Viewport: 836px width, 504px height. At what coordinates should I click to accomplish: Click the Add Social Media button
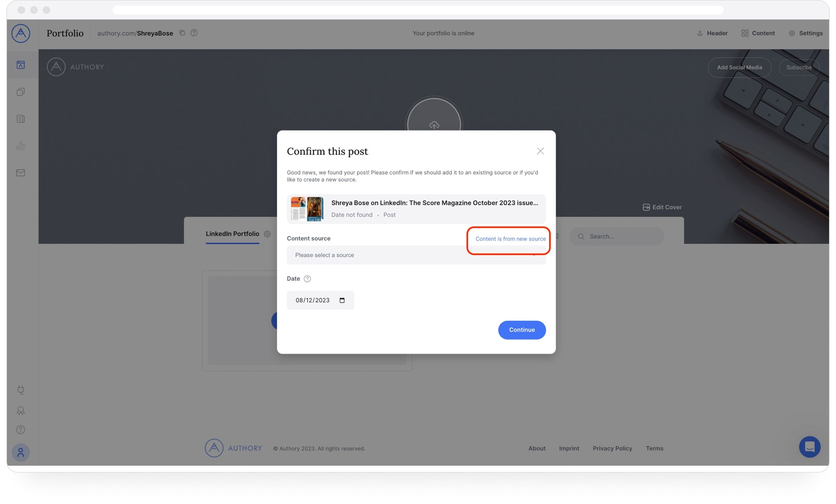(x=739, y=67)
